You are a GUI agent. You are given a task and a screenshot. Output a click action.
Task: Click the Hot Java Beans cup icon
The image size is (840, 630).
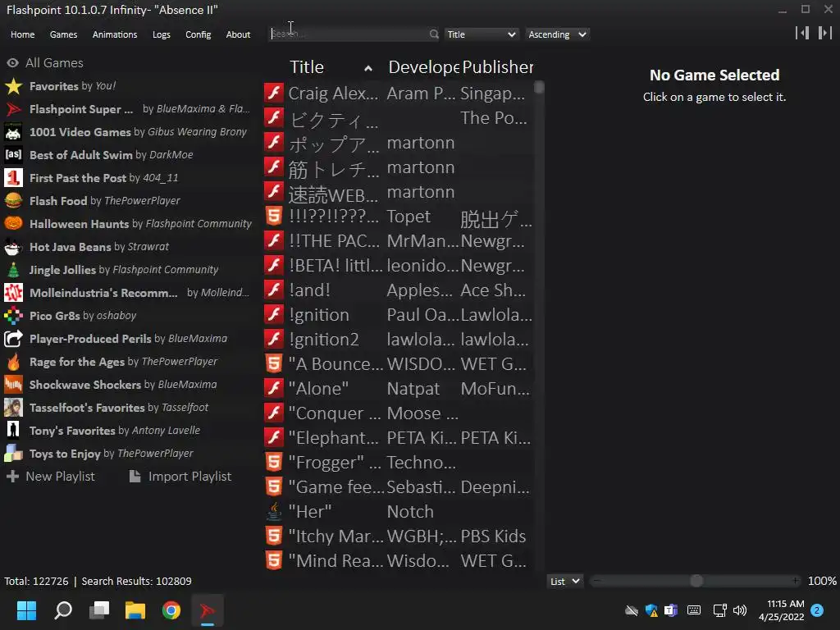[x=13, y=247]
